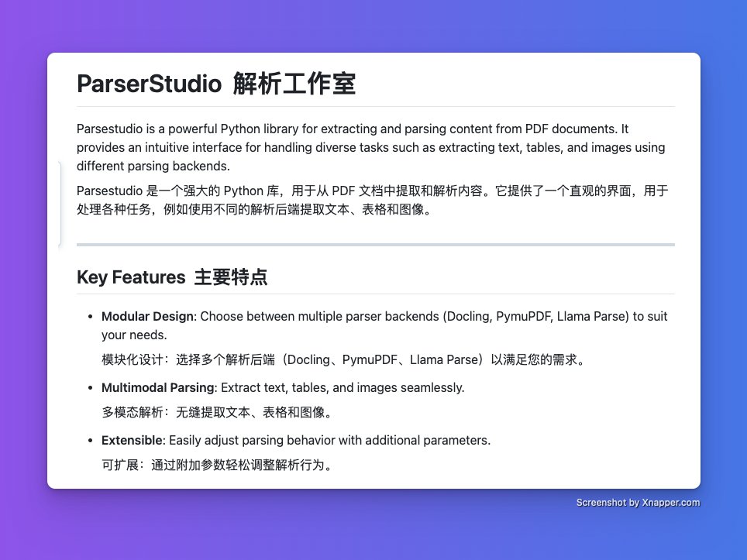Click the heading "ParserStudio 解析工作室"

point(216,84)
